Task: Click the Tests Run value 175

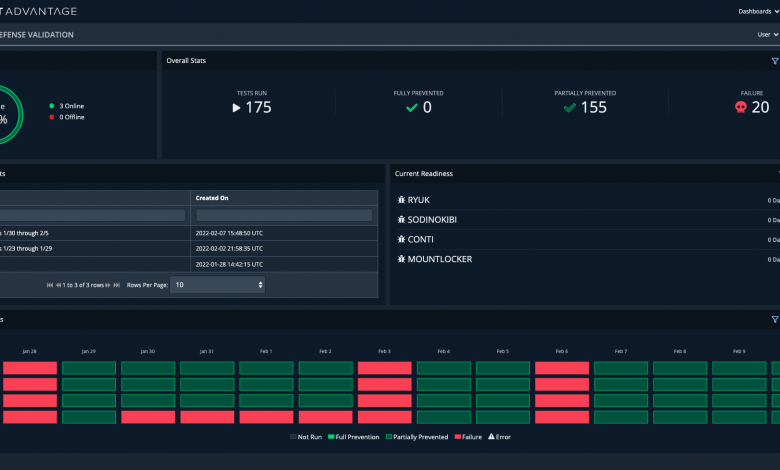Action: pyautogui.click(x=259, y=107)
